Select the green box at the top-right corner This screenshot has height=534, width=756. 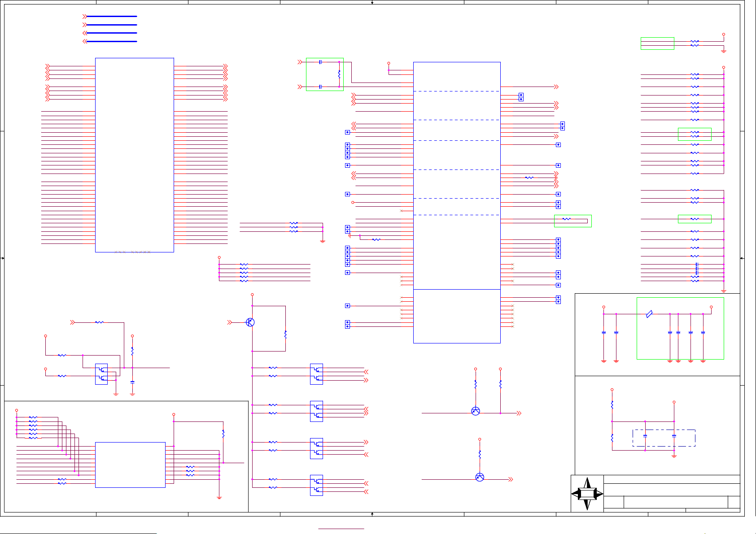coord(657,43)
